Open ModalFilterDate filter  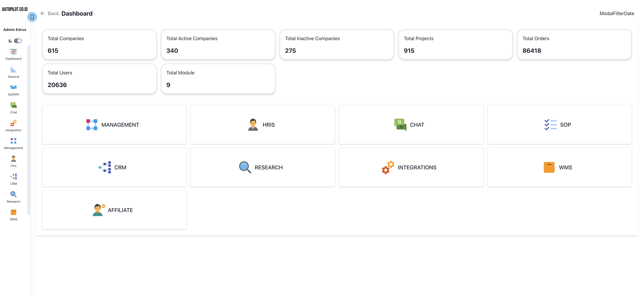tap(616, 13)
